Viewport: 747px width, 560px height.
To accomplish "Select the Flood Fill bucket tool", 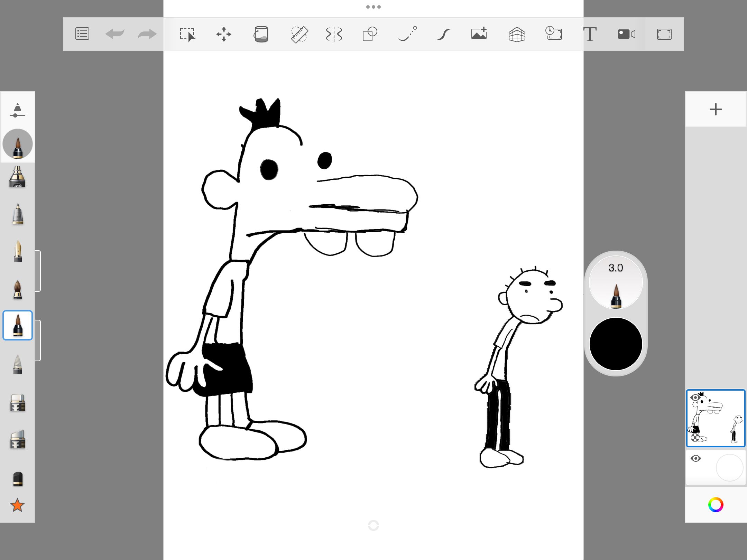I will tap(261, 34).
